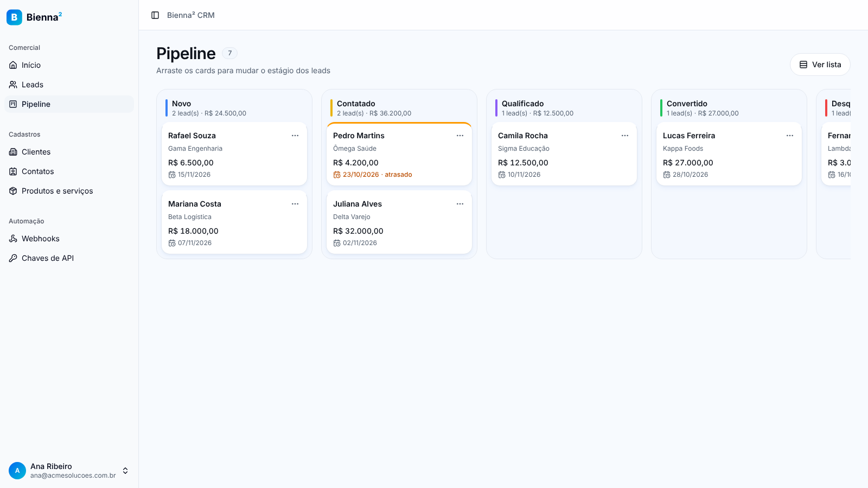The image size is (868, 488).
Task: Click the Bienna² CRM breadcrumb title
Action: (191, 15)
